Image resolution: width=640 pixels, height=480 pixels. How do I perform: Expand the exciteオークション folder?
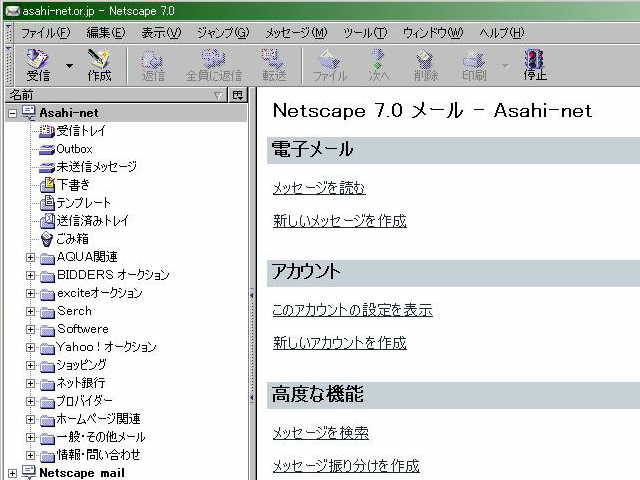click(30, 293)
